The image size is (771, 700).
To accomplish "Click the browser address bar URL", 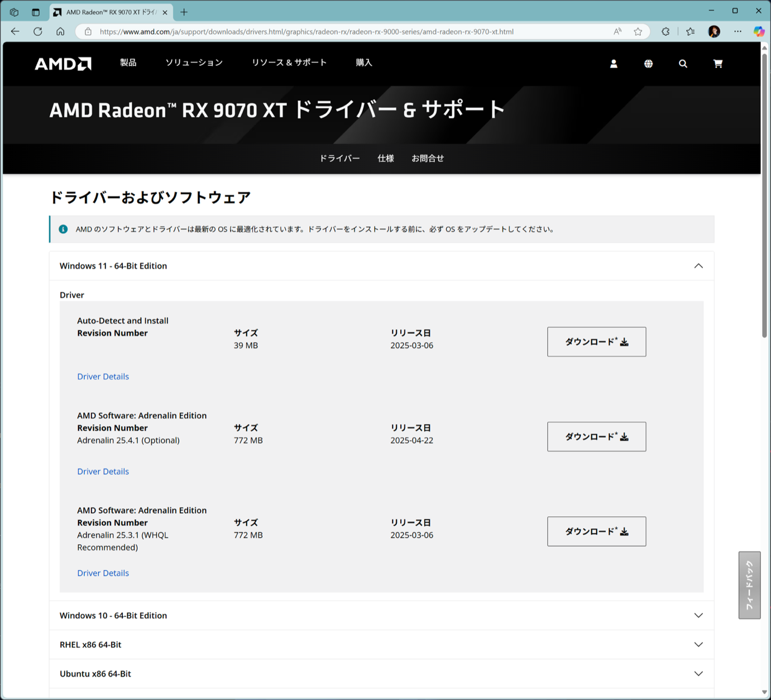I will click(x=307, y=32).
